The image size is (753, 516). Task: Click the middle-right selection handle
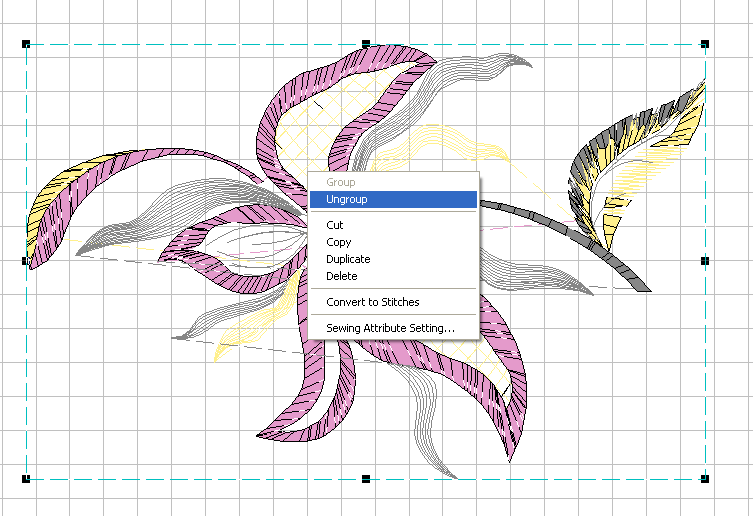[x=705, y=261]
